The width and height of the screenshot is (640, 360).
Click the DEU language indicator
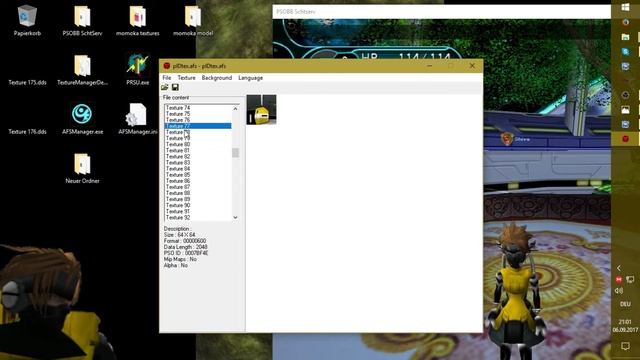625,304
